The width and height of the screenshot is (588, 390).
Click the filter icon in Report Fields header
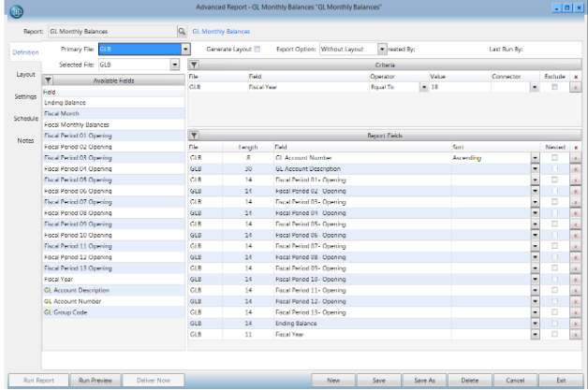[194, 136]
